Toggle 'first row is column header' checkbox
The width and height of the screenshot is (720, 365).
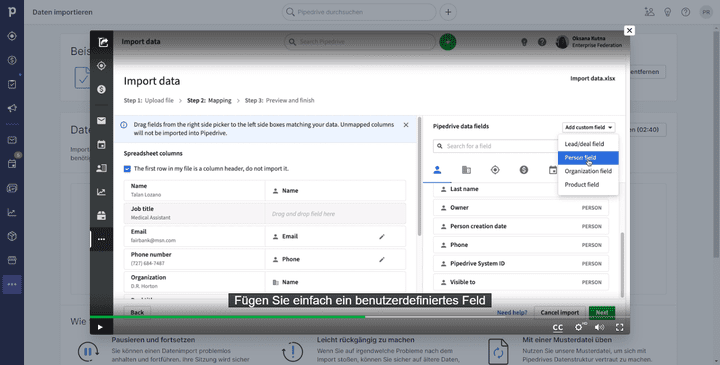click(127, 169)
